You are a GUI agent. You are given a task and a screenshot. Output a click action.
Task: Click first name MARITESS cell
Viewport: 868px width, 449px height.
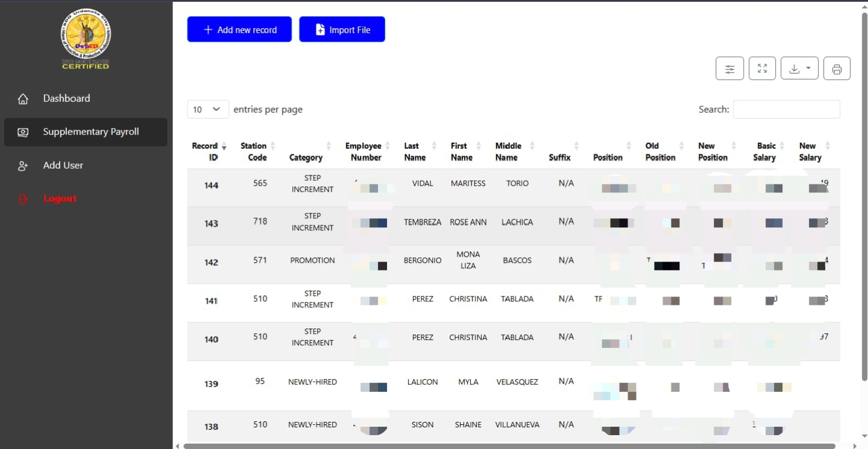[x=468, y=183]
